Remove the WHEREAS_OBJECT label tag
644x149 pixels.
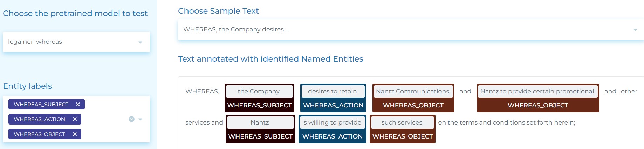(75, 134)
